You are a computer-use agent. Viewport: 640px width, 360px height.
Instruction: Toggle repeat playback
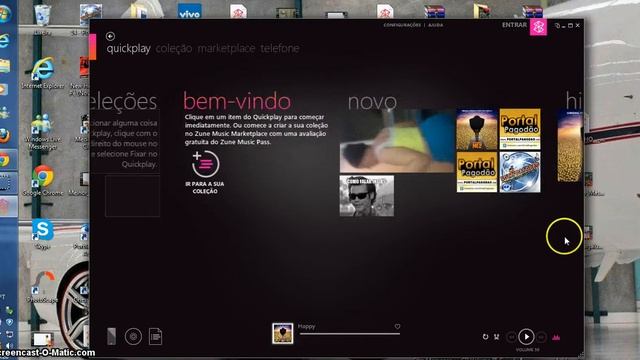[485, 337]
